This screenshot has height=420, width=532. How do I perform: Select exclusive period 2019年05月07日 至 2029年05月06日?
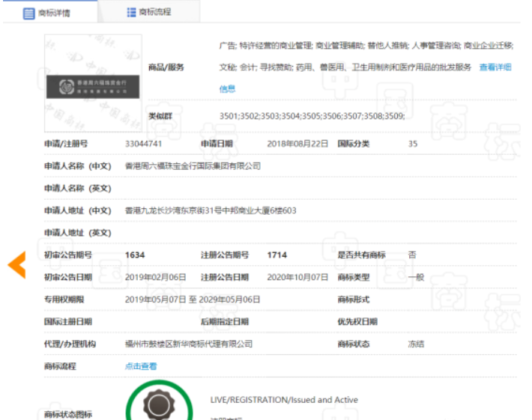tap(193, 299)
